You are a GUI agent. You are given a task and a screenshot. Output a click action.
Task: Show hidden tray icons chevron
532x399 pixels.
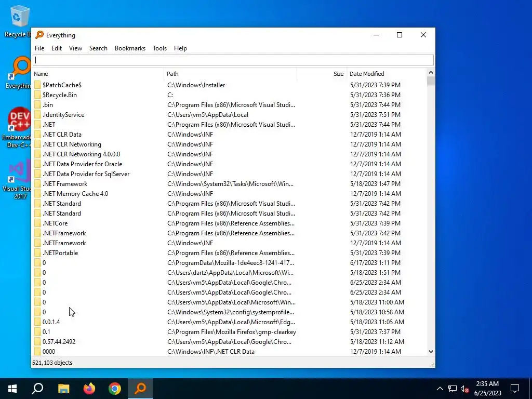440,389
